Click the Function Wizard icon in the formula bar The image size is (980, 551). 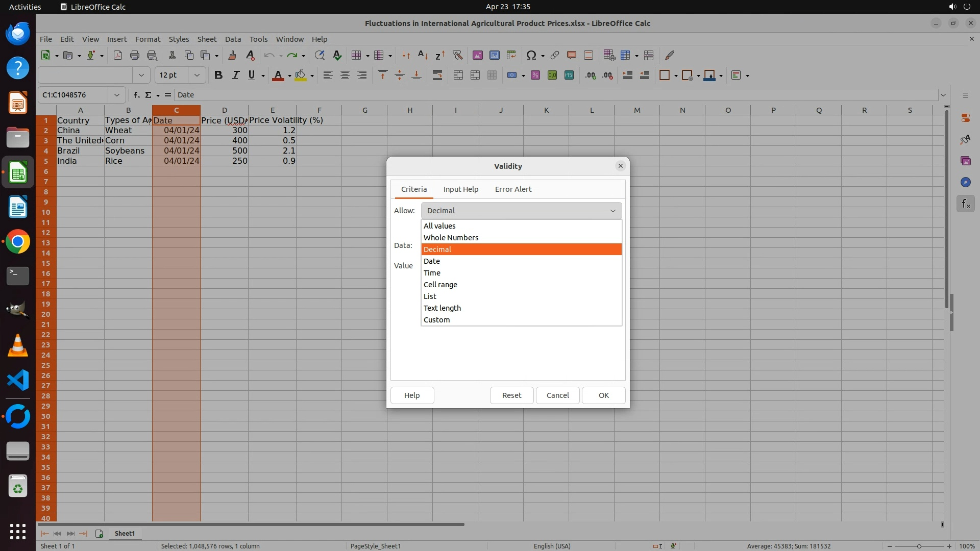[x=136, y=95]
